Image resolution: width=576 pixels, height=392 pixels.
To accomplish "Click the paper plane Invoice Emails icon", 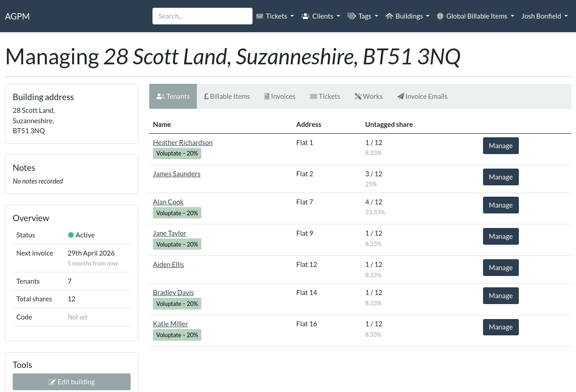I will tap(400, 97).
